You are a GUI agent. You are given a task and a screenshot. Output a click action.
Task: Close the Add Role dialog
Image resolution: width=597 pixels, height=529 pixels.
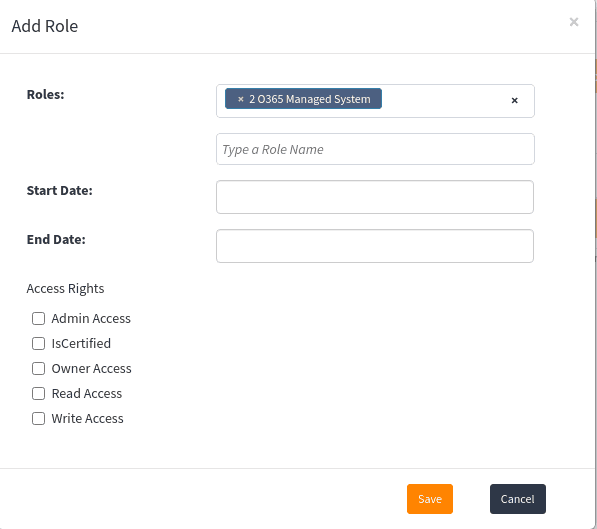pos(574,22)
